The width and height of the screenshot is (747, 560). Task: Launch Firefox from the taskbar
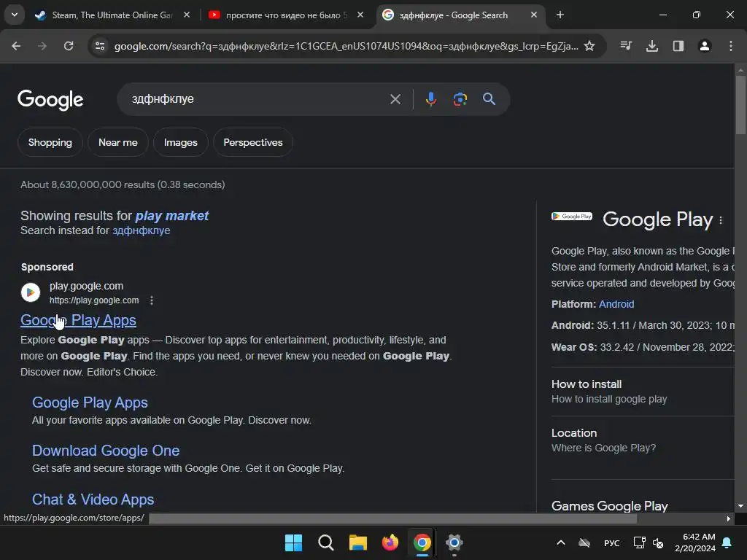[390, 542]
